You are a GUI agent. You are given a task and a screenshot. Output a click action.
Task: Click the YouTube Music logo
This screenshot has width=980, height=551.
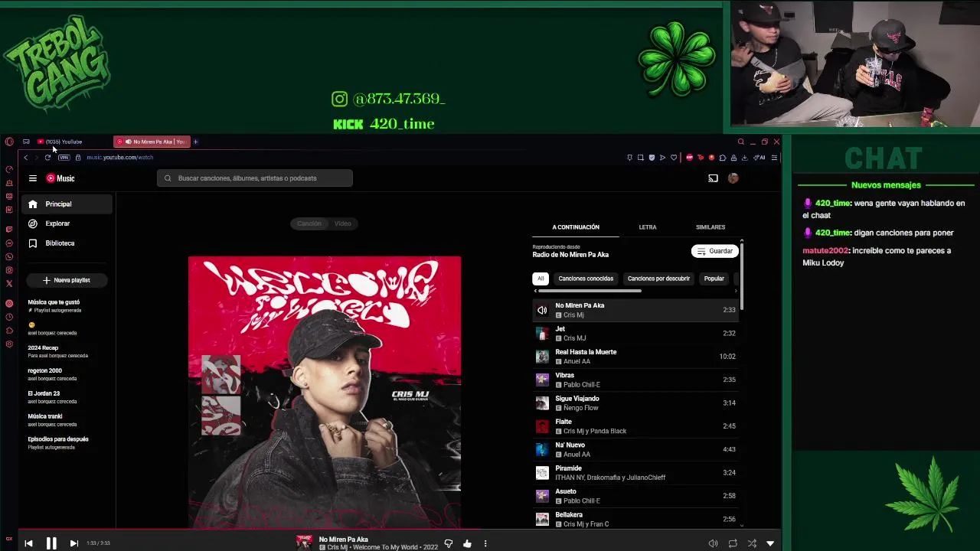pos(60,178)
